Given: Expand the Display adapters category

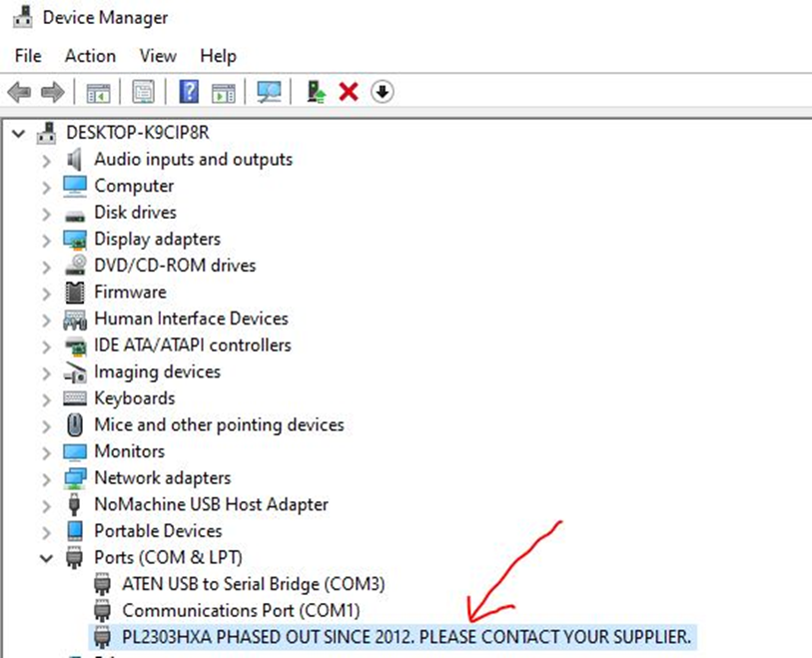Looking at the screenshot, I should [x=47, y=240].
